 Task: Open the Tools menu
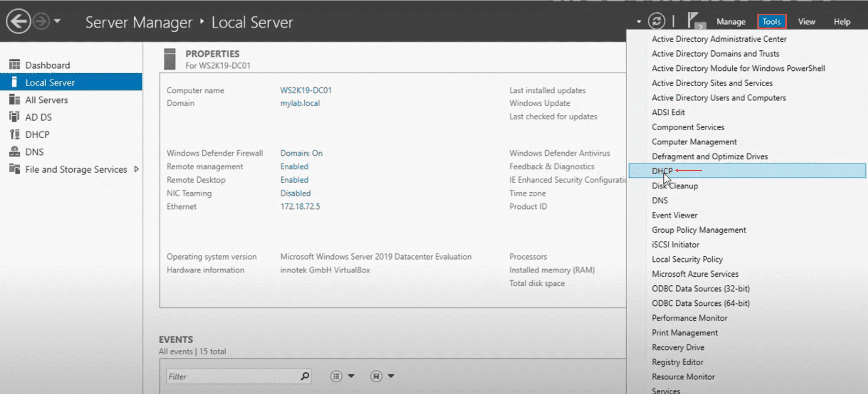click(772, 22)
